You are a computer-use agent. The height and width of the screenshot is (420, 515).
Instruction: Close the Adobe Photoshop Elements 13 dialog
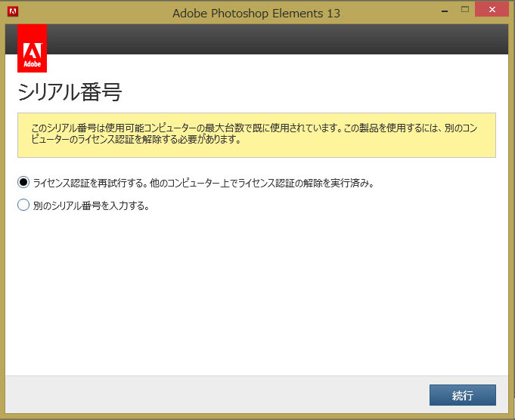coord(492,10)
